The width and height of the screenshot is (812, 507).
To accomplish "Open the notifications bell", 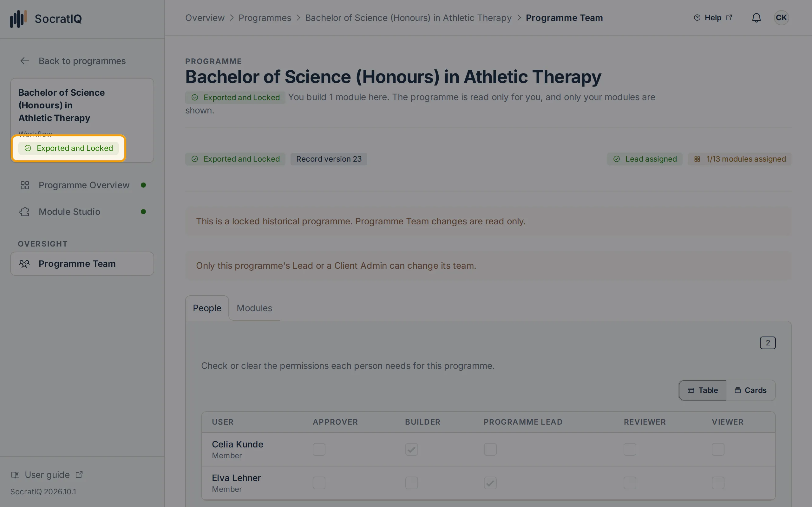I will pos(756,18).
